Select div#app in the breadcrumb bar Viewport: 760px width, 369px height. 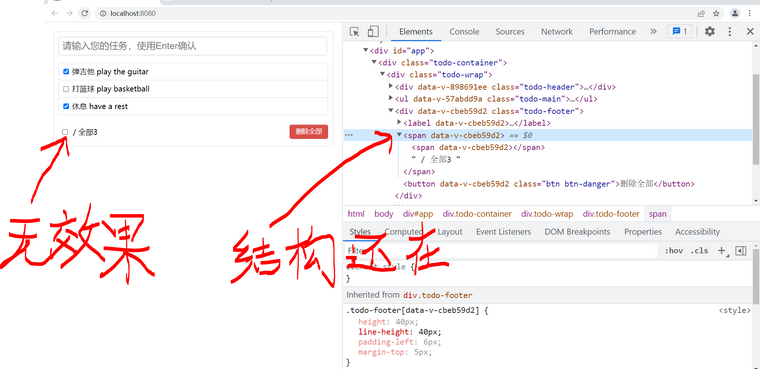(x=418, y=214)
